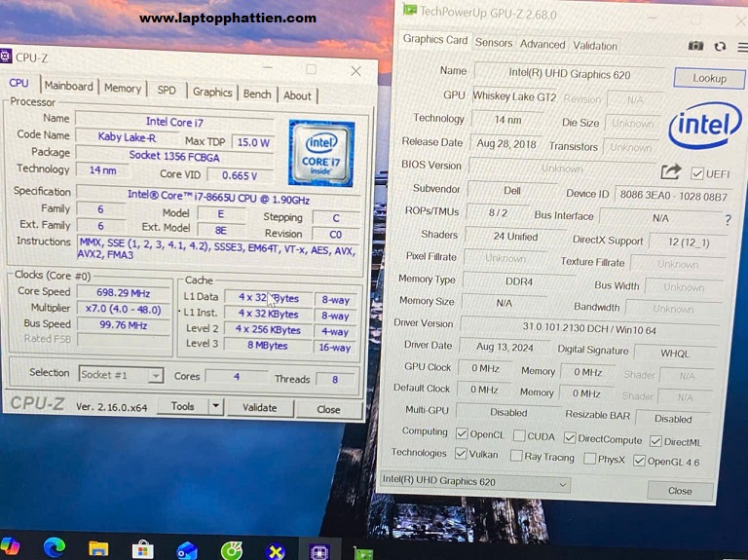Click the Bus Speed value 99.76 MHz

point(123,325)
